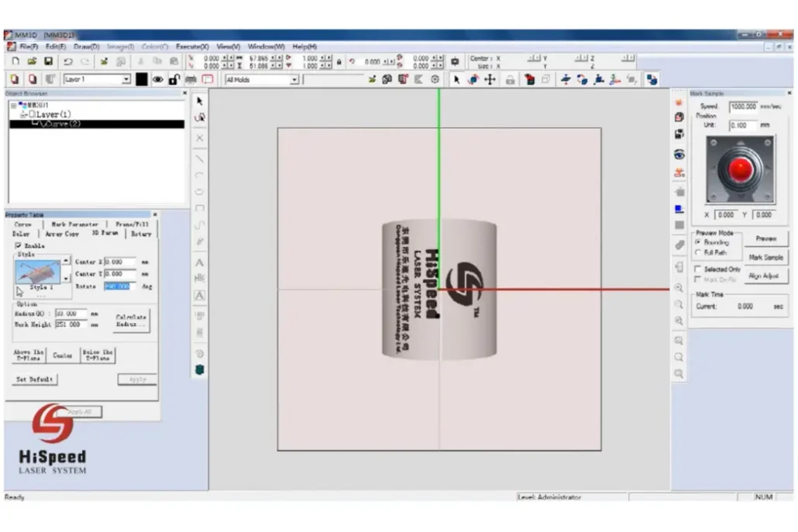Check the Selected Only checkbox
Screen dimensions: 798x532
click(698, 269)
